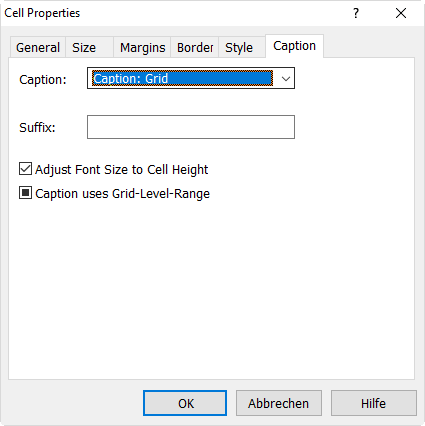The width and height of the screenshot is (425, 426).
Task: Switch to the General tab
Action: pos(38,48)
